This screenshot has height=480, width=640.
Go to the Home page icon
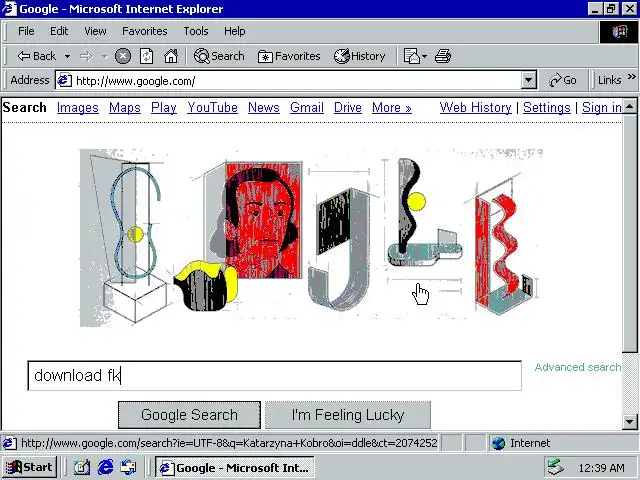pyautogui.click(x=171, y=56)
